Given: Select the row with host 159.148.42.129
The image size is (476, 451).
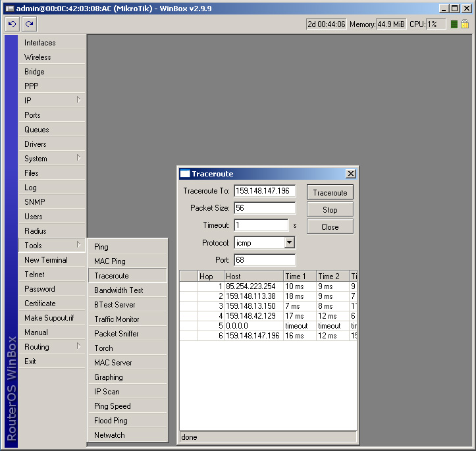Looking at the screenshot, I should (268, 316).
